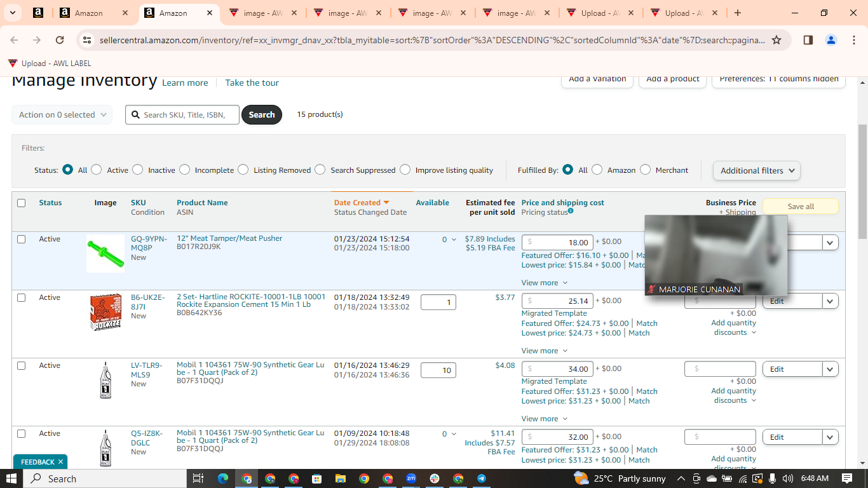
Task: Expand Add quantity discounts for Rockite row
Action: 734,327
